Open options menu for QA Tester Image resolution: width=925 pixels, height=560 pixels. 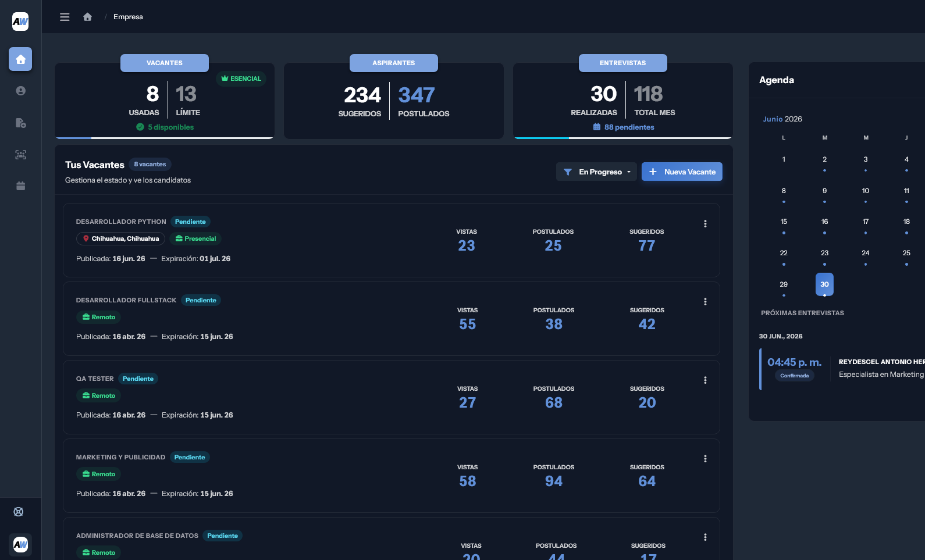click(x=705, y=380)
